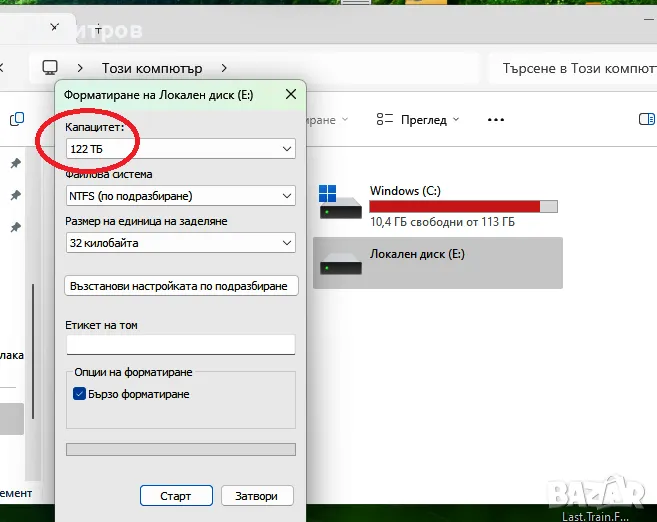Click the computer icon in the address bar

(50, 68)
